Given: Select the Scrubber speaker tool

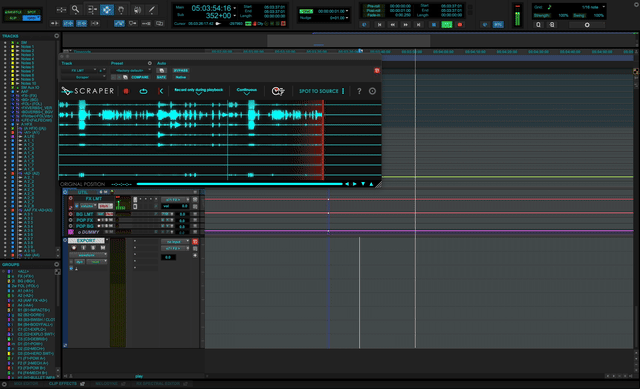Looking at the screenshot, I should 137,9.
